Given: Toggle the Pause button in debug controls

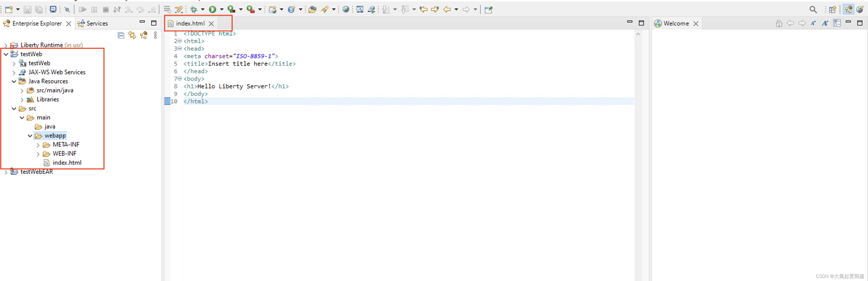Looking at the screenshot, I should (94, 10).
